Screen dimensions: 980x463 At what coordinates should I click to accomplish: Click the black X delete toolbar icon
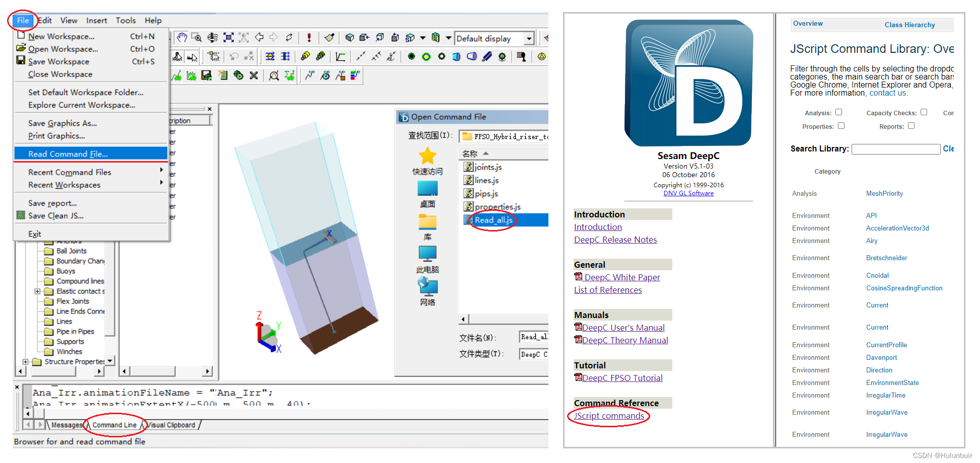254,75
